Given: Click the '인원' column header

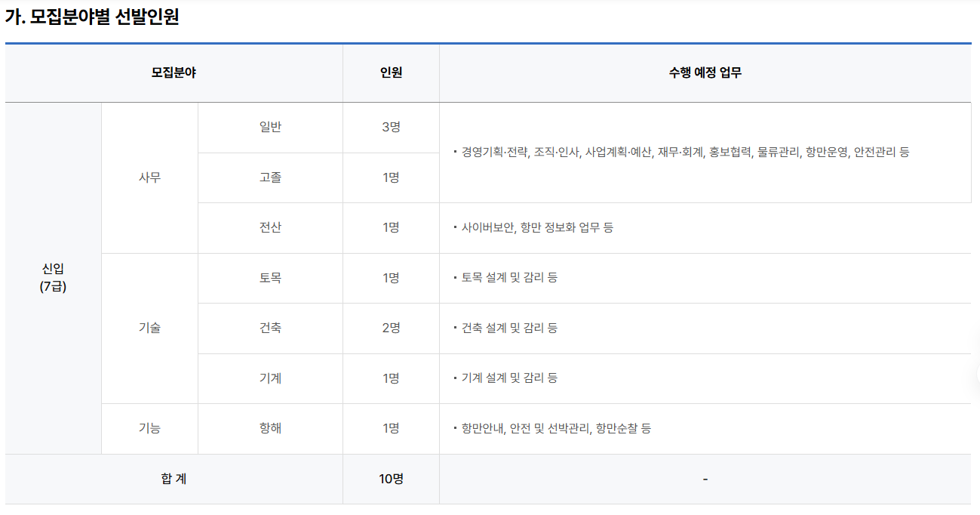Looking at the screenshot, I should (391, 73).
